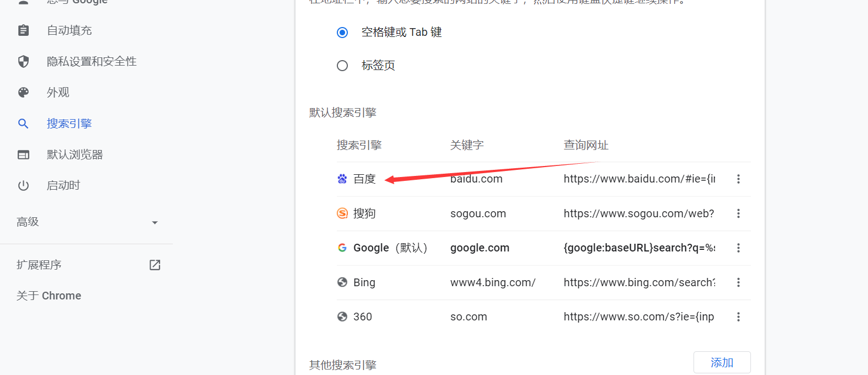Click the Appearance palette icon
868x375 pixels.
pos(23,92)
